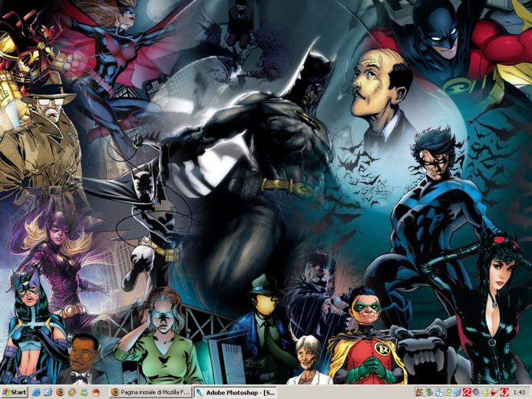Viewport: 532px width, 399px height.
Task: Click the orange ticket-shaped Quick Launch icon
Action: tap(72, 393)
